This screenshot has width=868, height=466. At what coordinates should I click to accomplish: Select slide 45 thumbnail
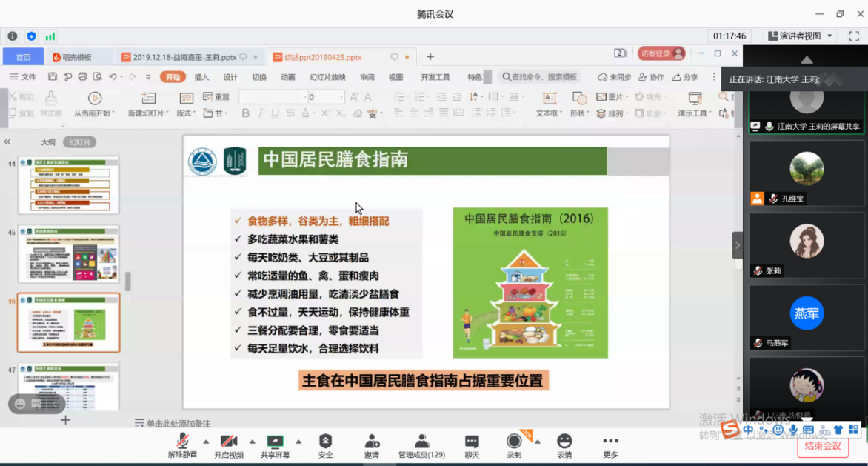pos(68,253)
